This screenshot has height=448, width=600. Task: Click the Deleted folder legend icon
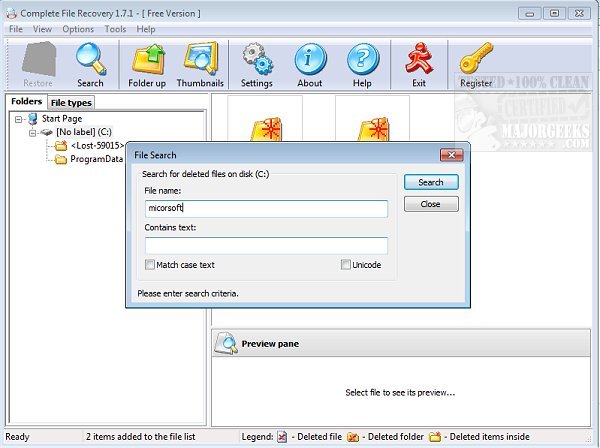(352, 437)
